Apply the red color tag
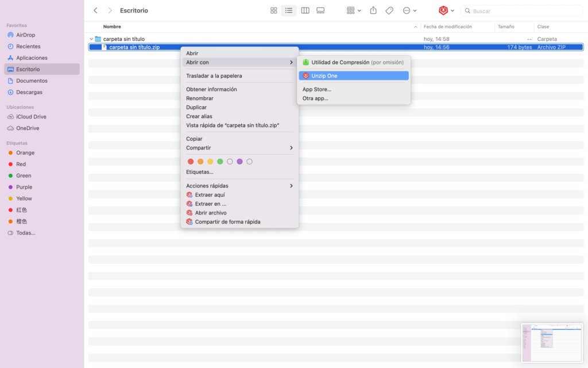The image size is (588, 368). [x=191, y=162]
